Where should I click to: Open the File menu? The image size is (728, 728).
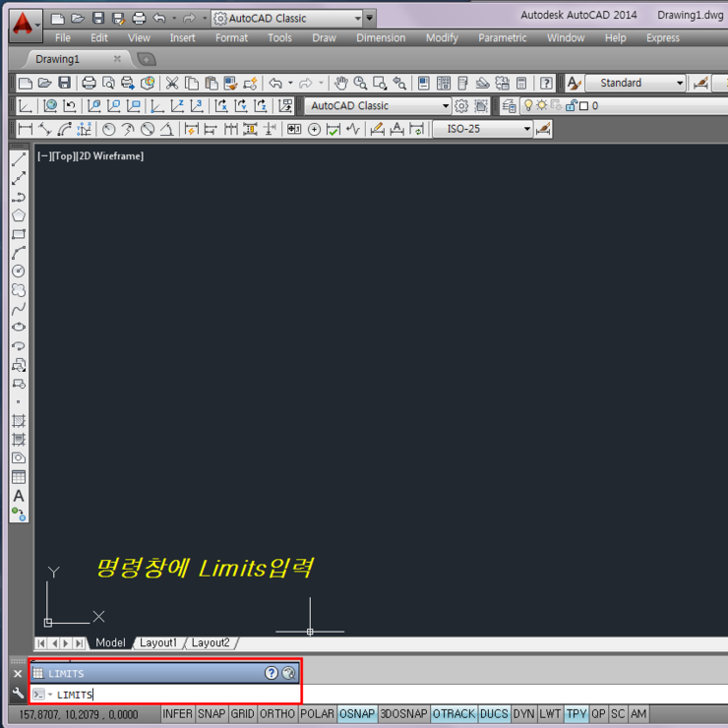tap(63, 38)
